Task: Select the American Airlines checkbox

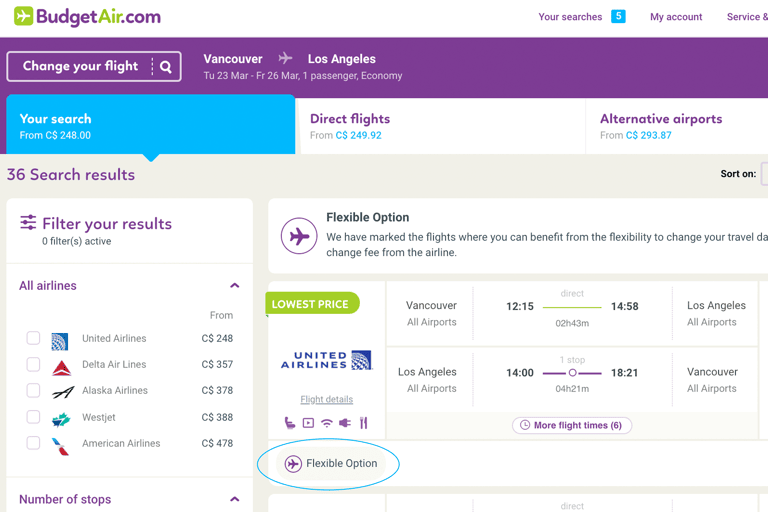Action: (33, 443)
